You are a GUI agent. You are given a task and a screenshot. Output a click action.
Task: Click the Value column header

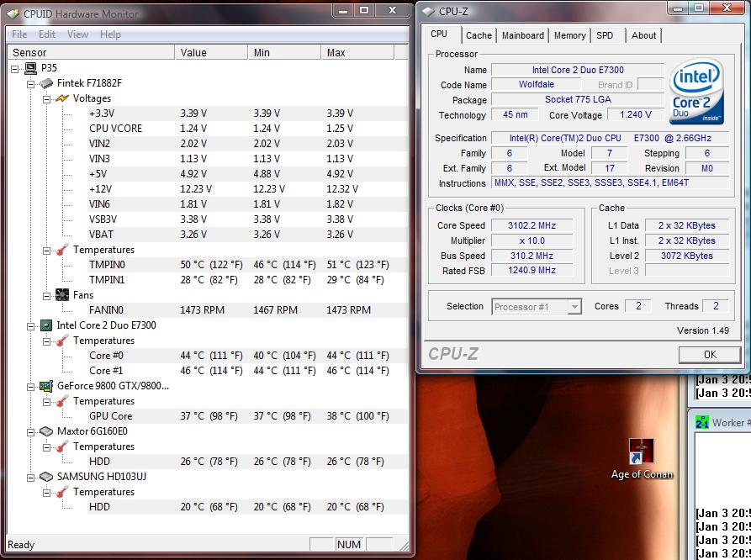(x=211, y=52)
